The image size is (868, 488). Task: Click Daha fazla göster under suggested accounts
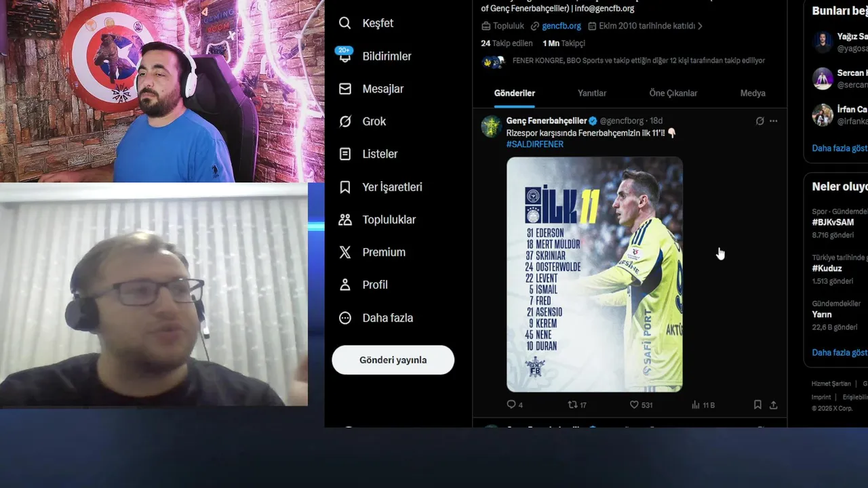[x=840, y=148]
